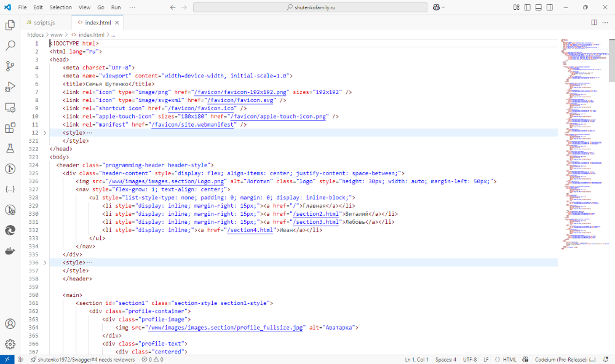Open the Search panel in sidebar
Viewport: 615px width, 364px height.
coord(9,45)
